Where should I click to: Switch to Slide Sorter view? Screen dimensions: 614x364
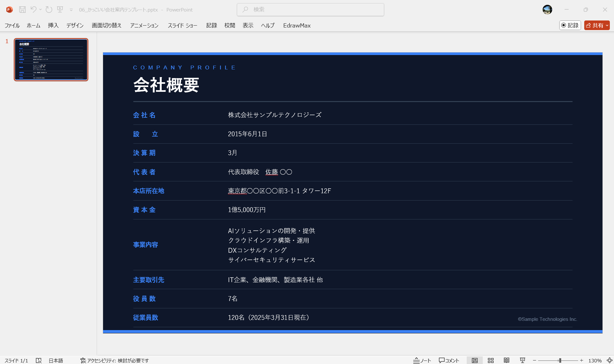coord(491,360)
